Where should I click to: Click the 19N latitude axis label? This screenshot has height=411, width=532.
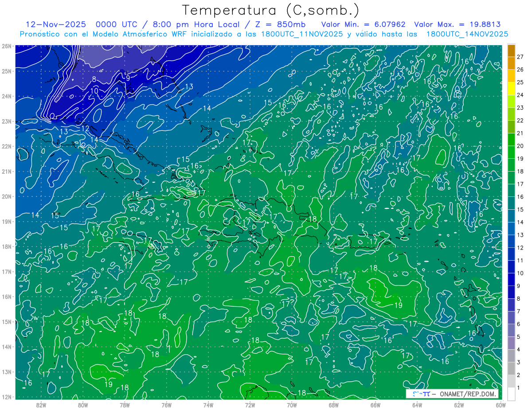click(x=7, y=221)
